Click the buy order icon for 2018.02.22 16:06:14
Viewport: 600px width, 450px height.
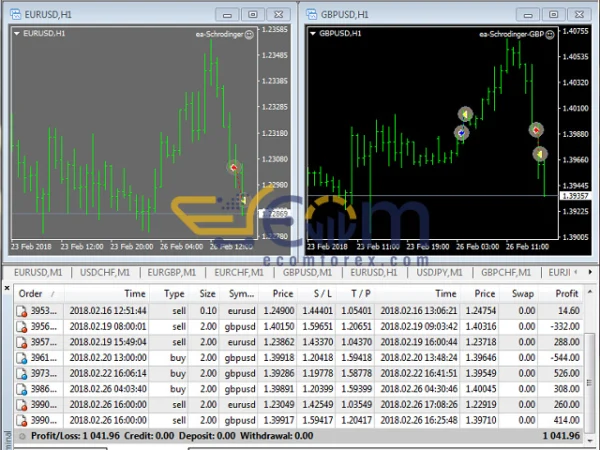coord(22,373)
